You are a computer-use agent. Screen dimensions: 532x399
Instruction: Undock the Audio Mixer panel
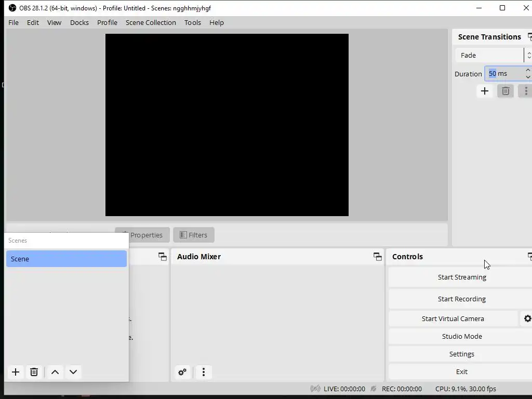[377, 257]
